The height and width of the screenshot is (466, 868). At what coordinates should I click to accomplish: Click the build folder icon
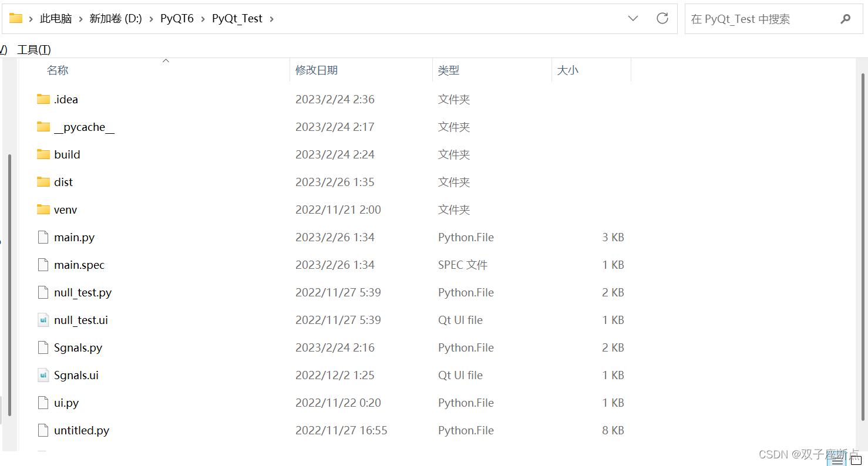pos(43,154)
